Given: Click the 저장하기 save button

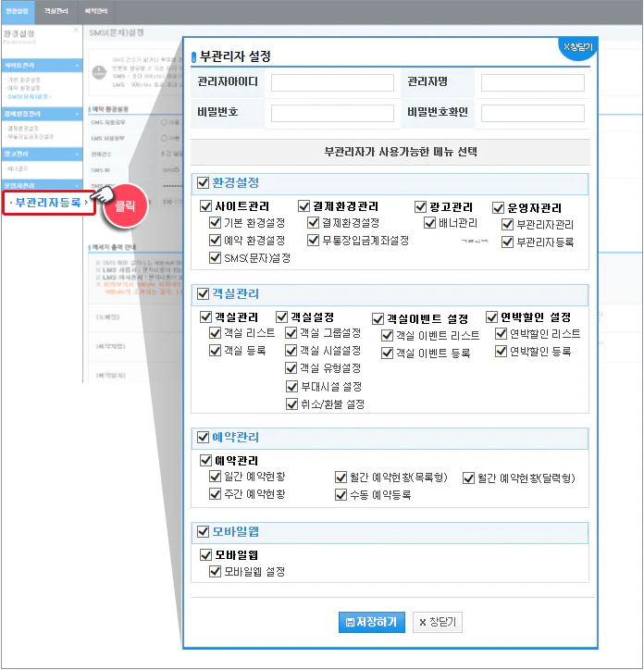Looking at the screenshot, I should click(x=371, y=622).
